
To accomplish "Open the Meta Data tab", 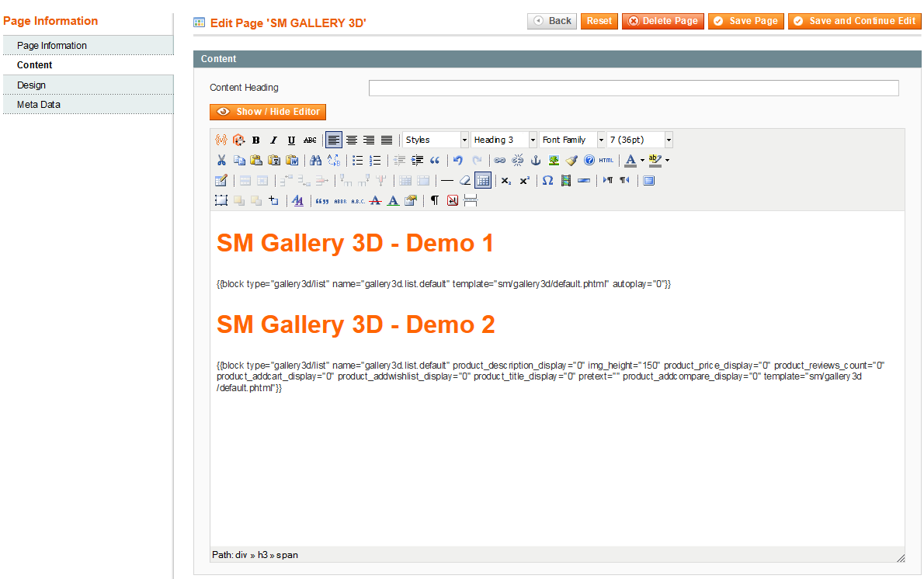I will click(89, 104).
